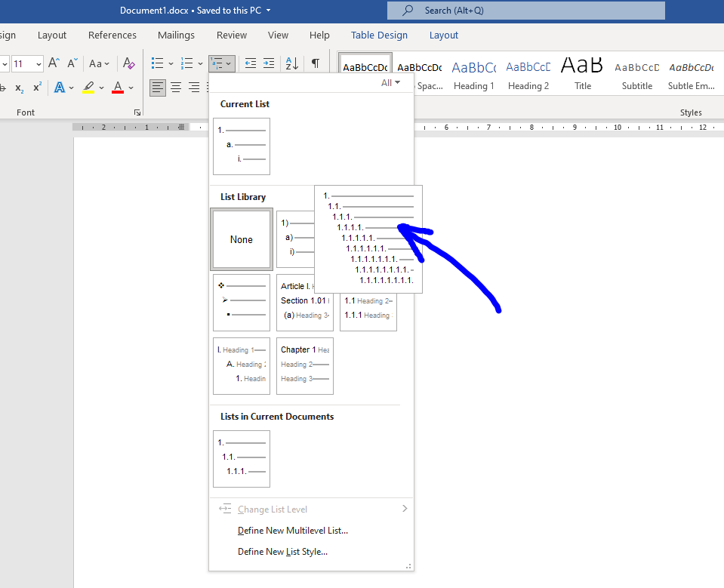Open the References ribbon tab
The image size is (724, 588).
coord(112,35)
